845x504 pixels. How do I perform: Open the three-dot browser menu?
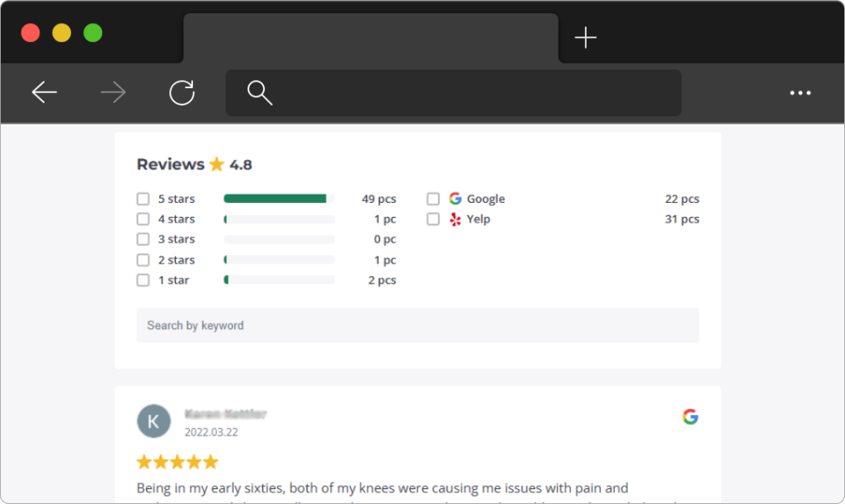(x=800, y=92)
